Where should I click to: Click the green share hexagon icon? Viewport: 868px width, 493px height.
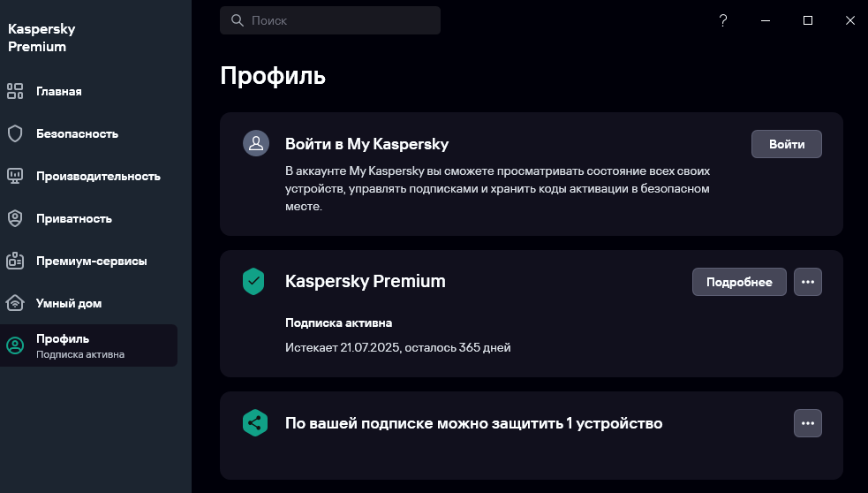click(x=254, y=423)
